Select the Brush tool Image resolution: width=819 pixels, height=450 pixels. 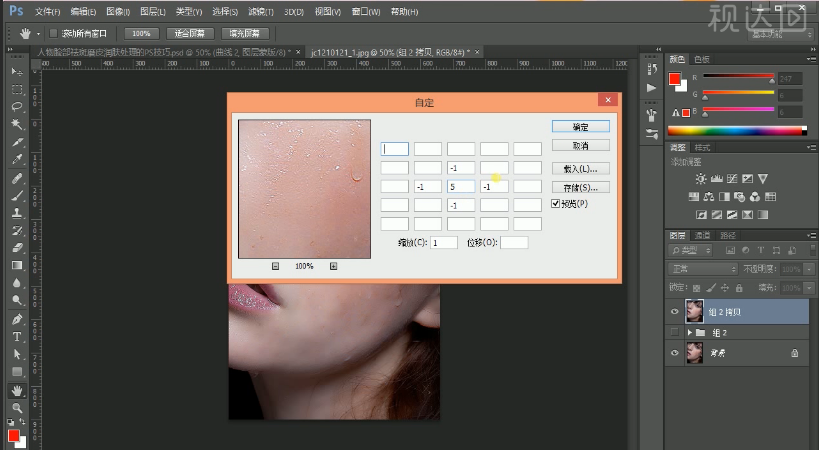(17, 196)
